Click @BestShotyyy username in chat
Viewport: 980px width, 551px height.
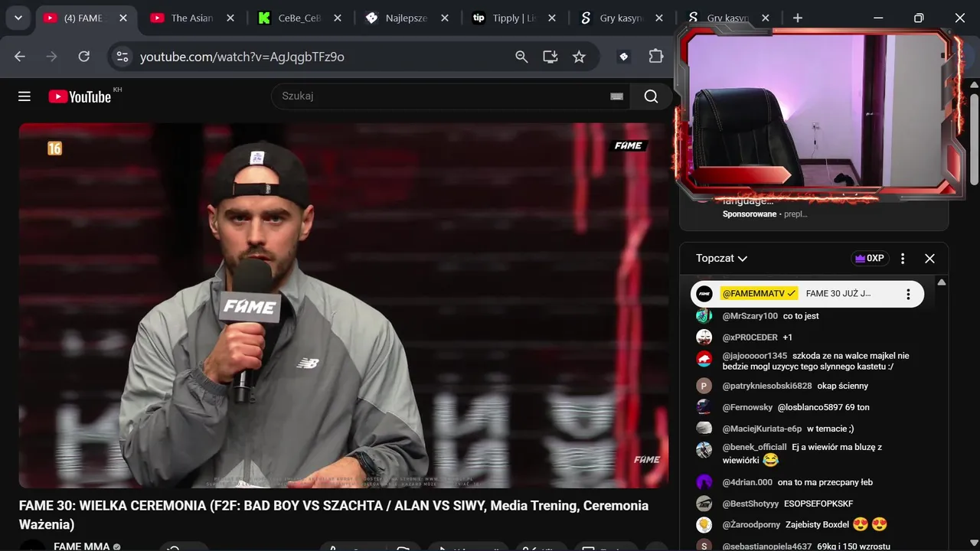pyautogui.click(x=750, y=504)
